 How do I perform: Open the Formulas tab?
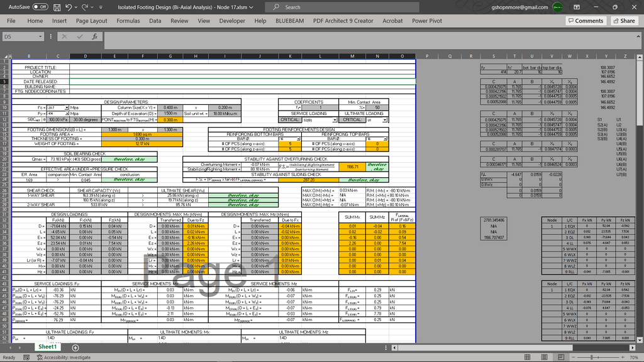click(128, 21)
